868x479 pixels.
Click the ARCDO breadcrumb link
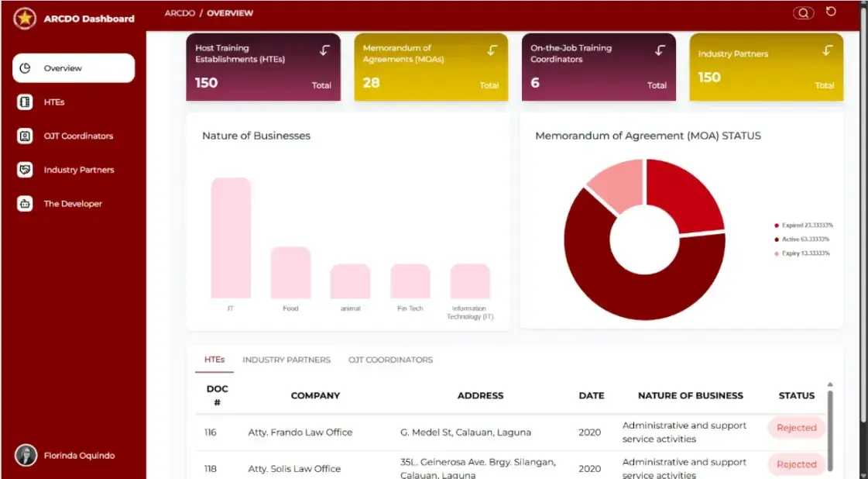coord(180,13)
